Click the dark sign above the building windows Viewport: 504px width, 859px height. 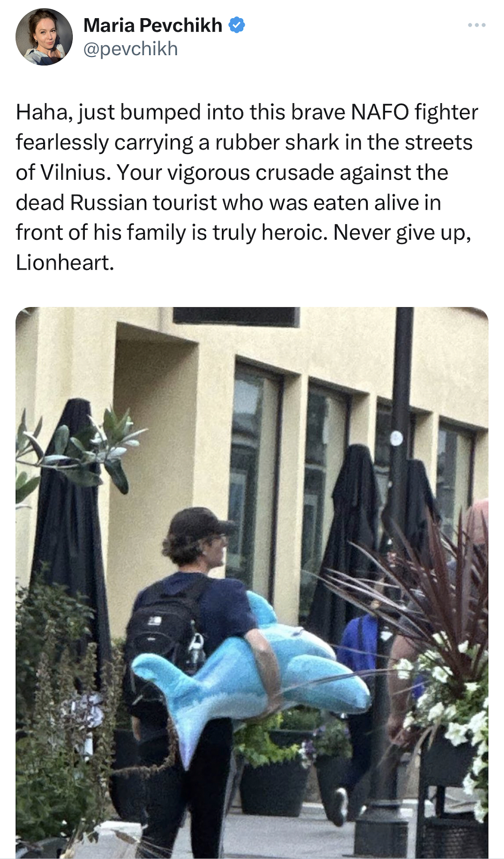point(236,316)
